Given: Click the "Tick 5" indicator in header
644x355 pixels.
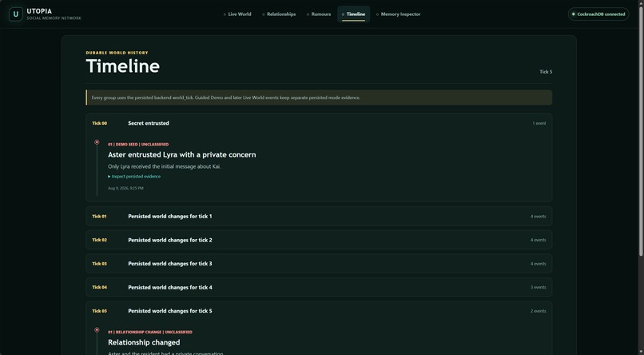Looking at the screenshot, I should coord(546,72).
